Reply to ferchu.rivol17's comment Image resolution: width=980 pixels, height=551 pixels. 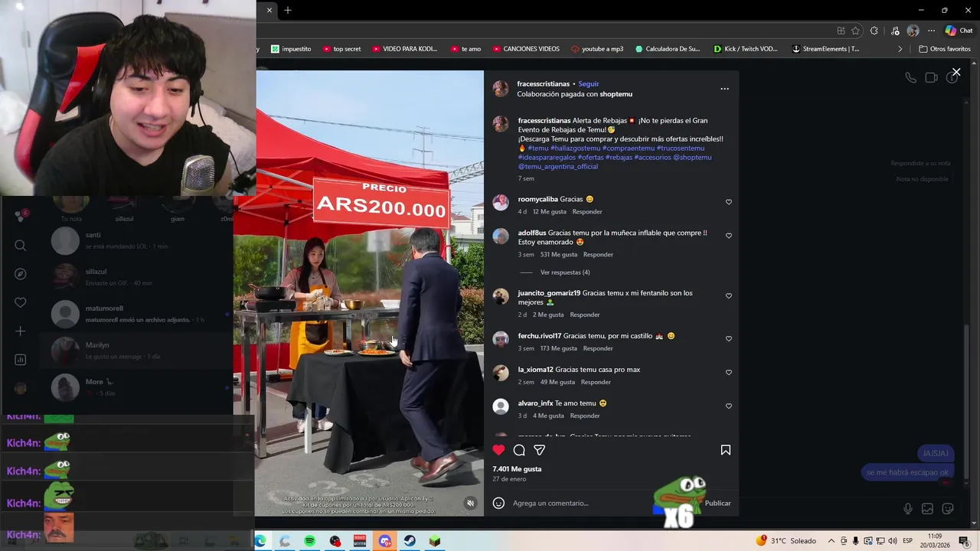[598, 348]
